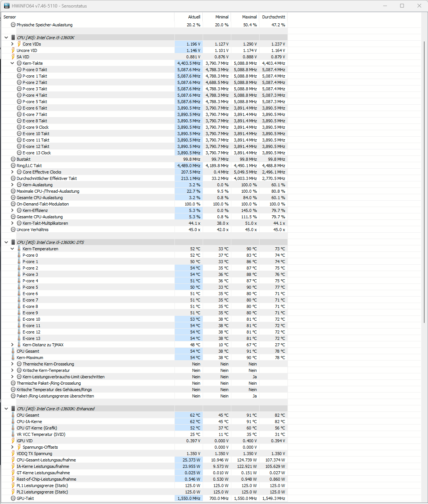Screen dimensions: 428x504
Task: Expand Thermische Kern-Drosselung
Action: coord(12,364)
